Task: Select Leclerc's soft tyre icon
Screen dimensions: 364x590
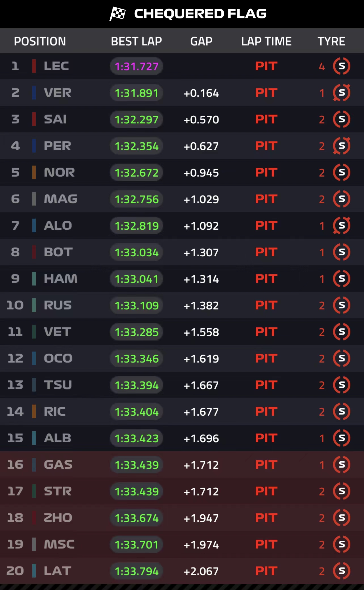Action: (x=342, y=66)
